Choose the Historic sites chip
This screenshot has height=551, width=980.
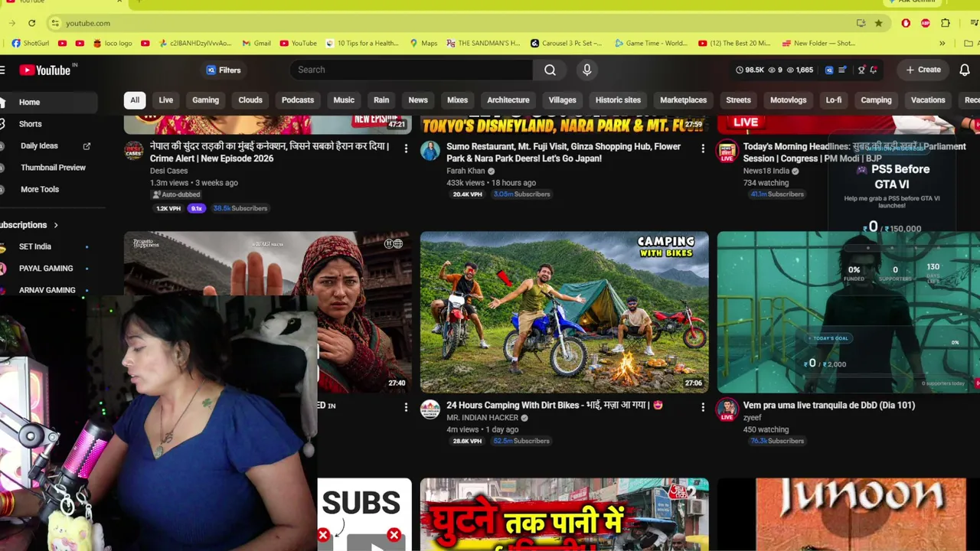coord(618,100)
